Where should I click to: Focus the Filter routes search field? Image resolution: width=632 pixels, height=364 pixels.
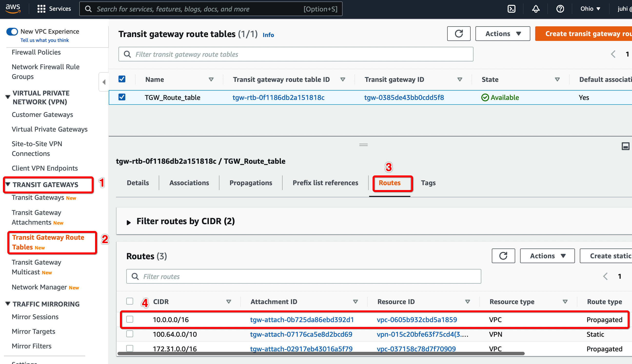[x=304, y=276]
